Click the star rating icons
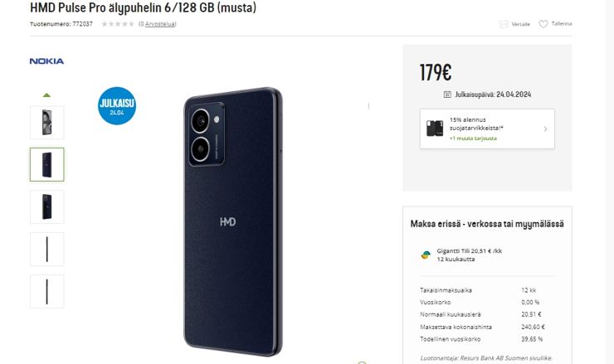This screenshot has width=614, height=364. (x=118, y=24)
